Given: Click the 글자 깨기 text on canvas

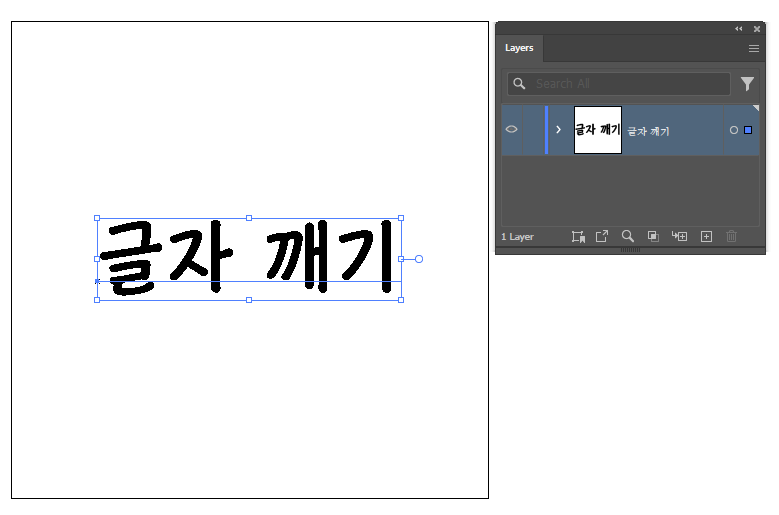Looking at the screenshot, I should pos(248,258).
